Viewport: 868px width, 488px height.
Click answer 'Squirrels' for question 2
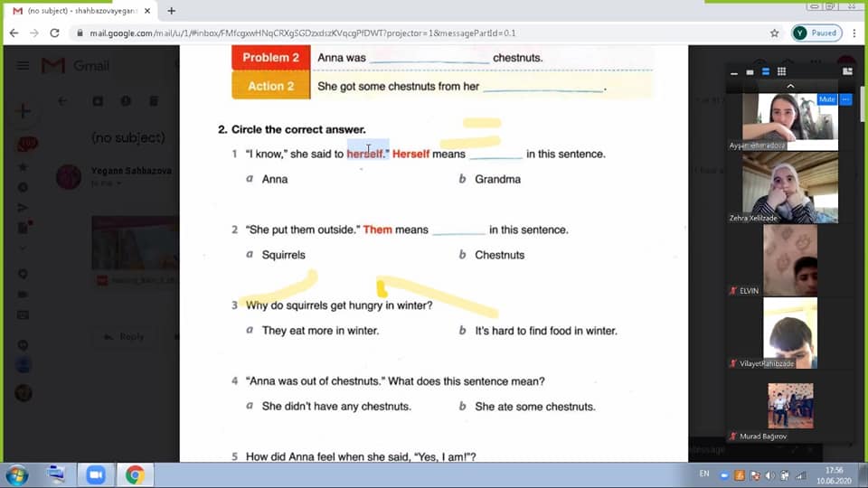pos(283,255)
